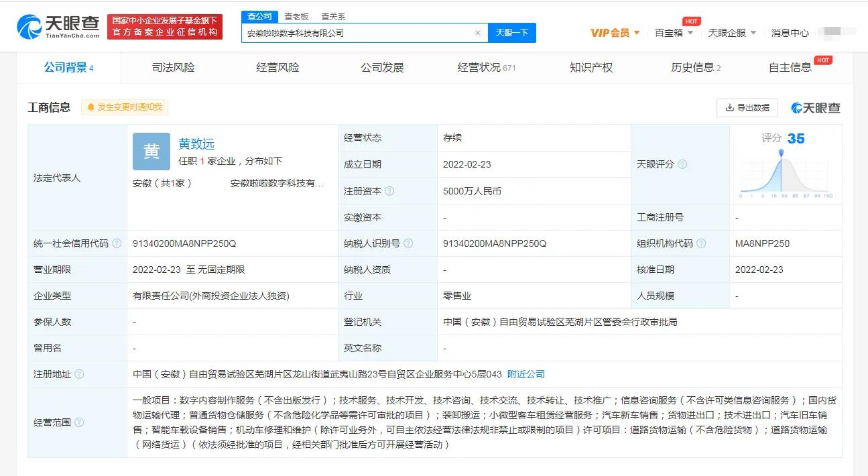Click the question mark beside 注册资本

pyautogui.click(x=389, y=190)
